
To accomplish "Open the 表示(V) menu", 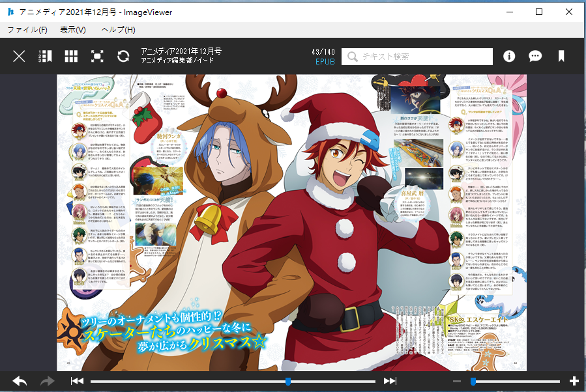I will (x=73, y=30).
